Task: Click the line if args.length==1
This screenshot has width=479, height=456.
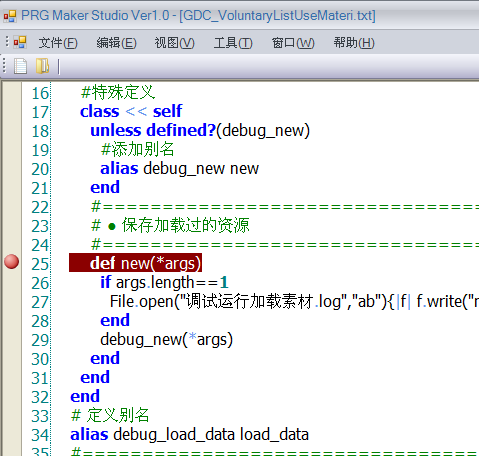Action: [x=164, y=283]
